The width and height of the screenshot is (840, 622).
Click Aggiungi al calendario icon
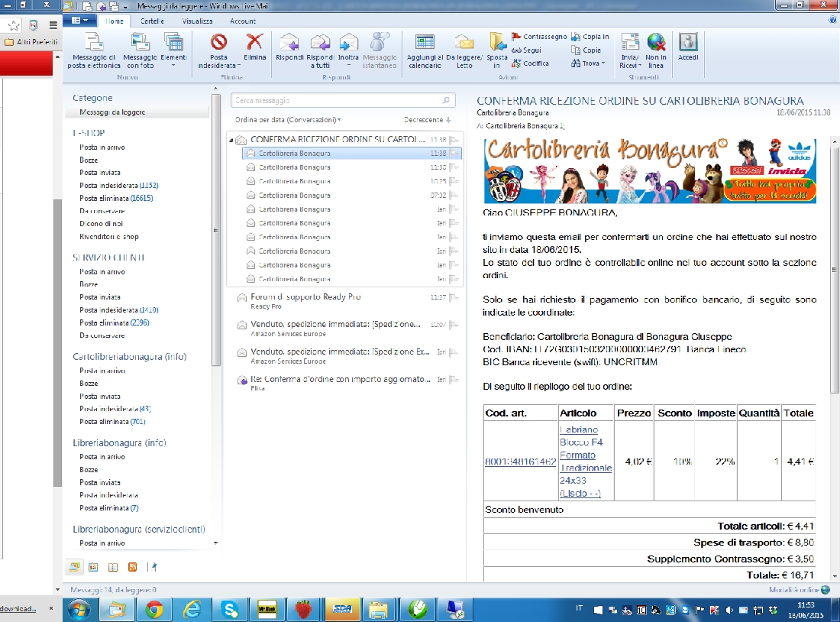tap(425, 50)
